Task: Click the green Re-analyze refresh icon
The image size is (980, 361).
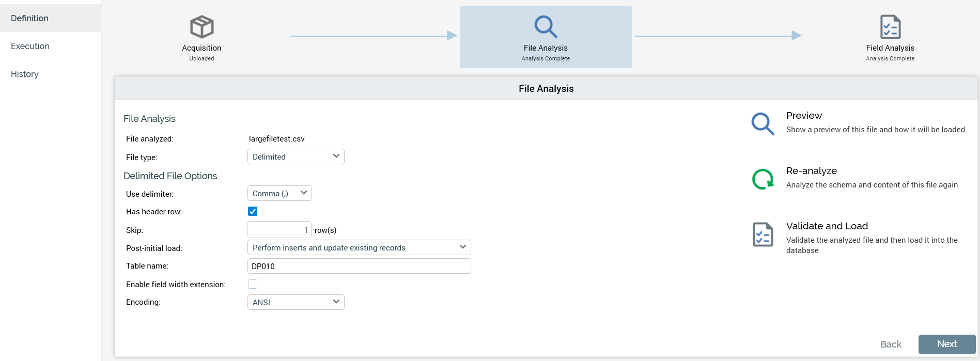Action: click(x=763, y=179)
